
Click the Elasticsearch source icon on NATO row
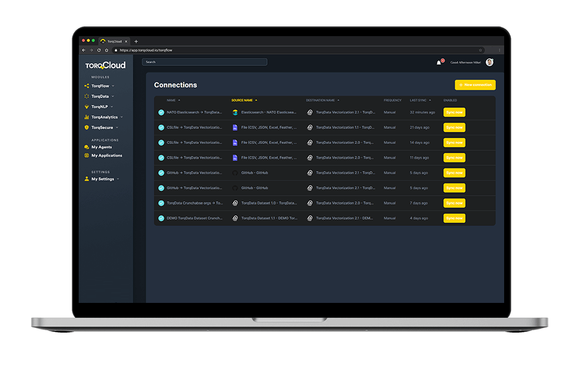click(235, 112)
